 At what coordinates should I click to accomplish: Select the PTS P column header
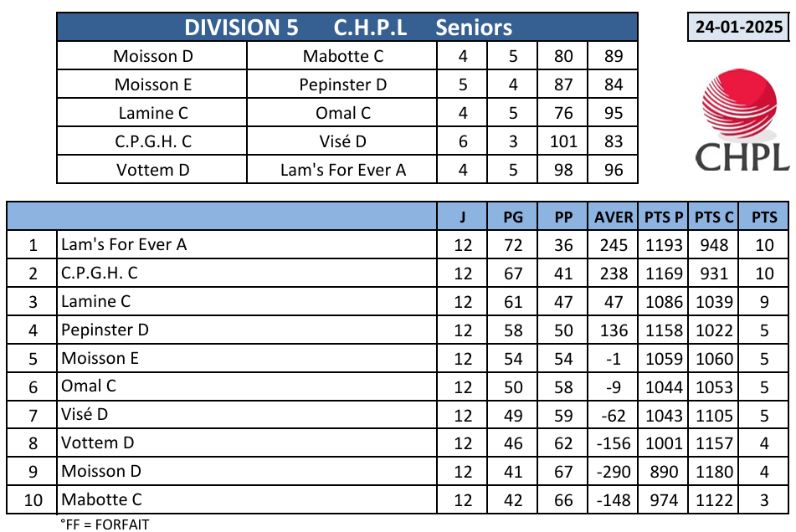pyautogui.click(x=665, y=217)
